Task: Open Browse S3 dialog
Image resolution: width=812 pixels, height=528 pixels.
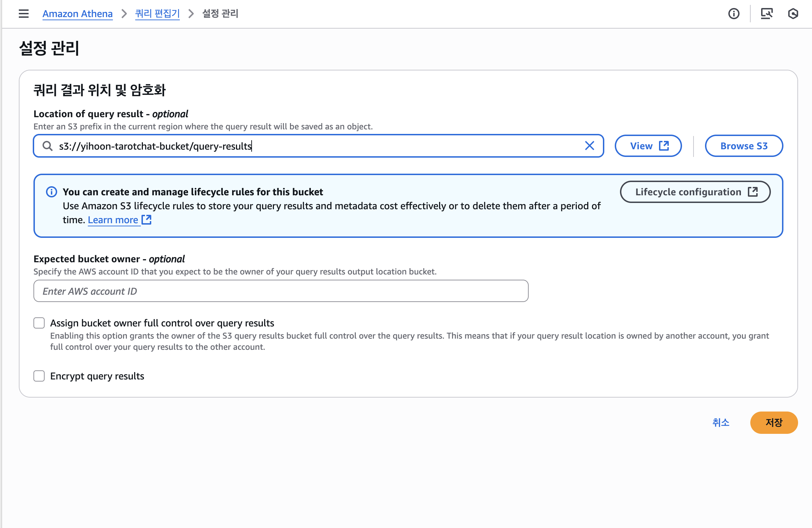Action: pos(744,146)
